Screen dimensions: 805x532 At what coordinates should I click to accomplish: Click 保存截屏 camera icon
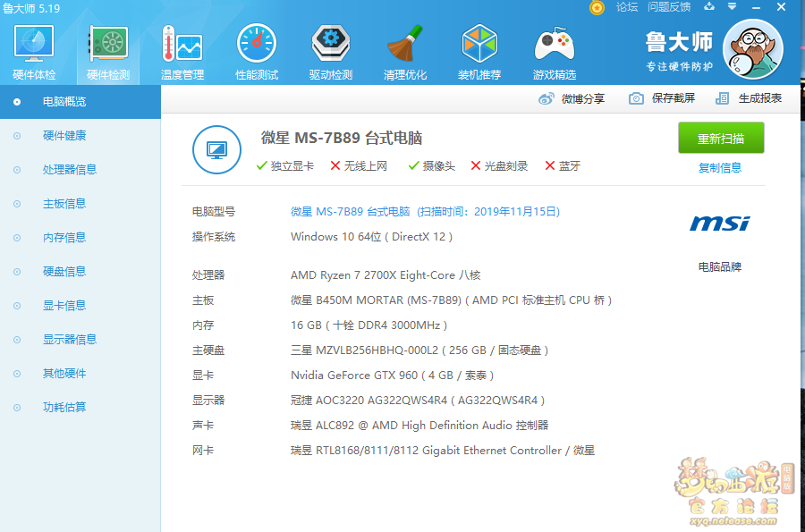click(636, 98)
